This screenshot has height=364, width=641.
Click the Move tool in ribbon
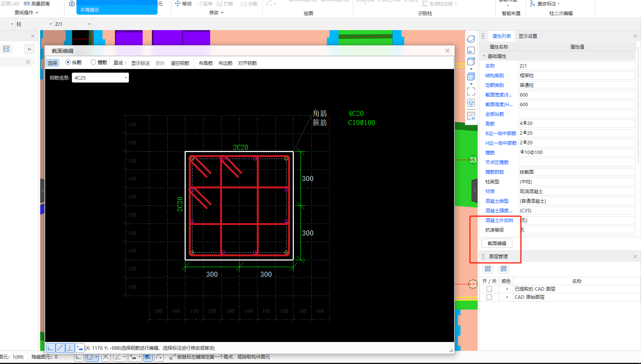click(x=183, y=3)
